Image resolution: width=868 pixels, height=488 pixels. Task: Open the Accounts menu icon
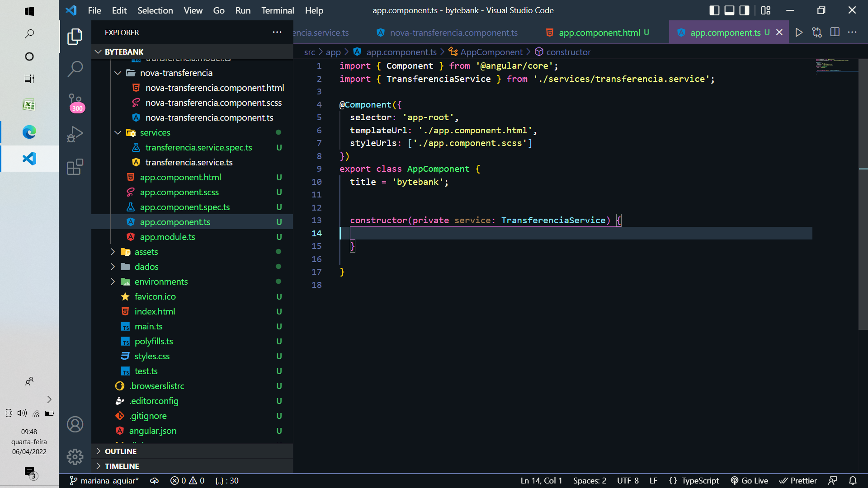(x=75, y=424)
